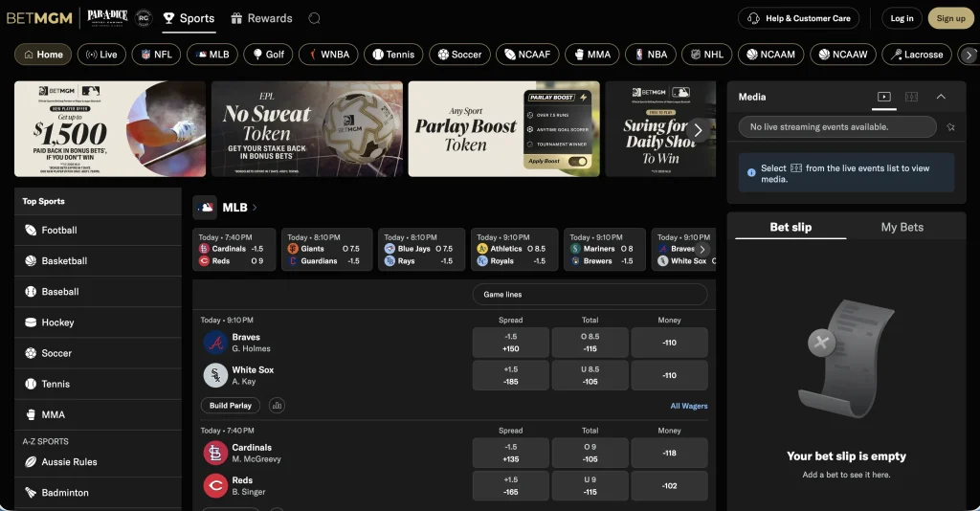Open the Rewards tab
Image resolution: width=980 pixels, height=511 pixels.
[261, 18]
